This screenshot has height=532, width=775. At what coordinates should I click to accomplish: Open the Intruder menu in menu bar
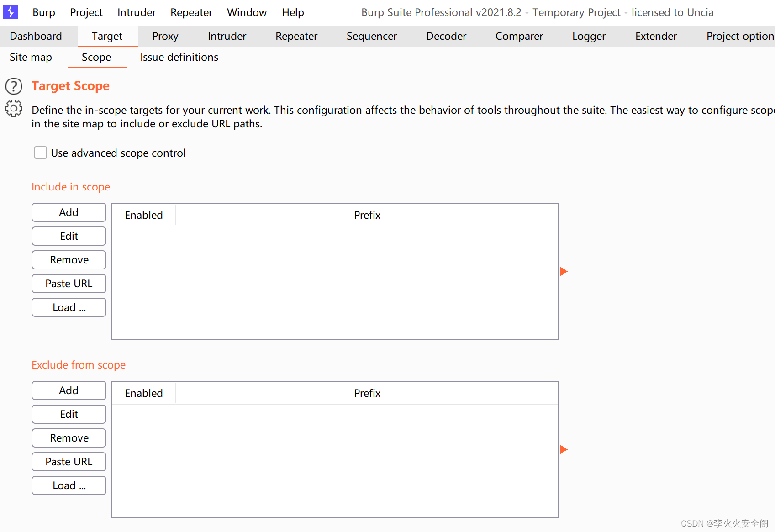(x=137, y=12)
